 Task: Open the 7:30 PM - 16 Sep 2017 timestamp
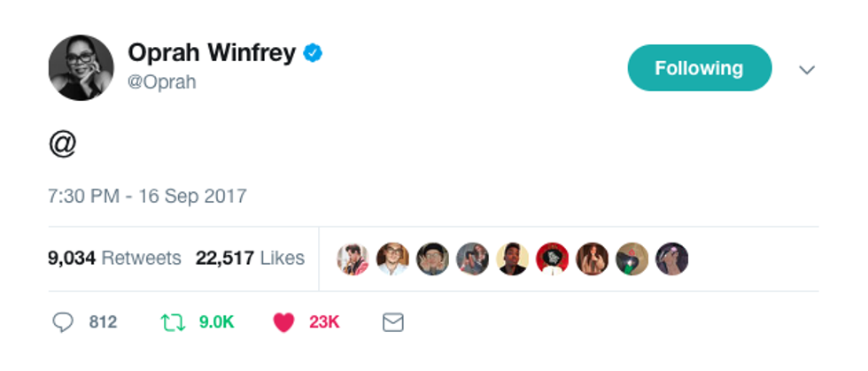pyautogui.click(x=147, y=196)
